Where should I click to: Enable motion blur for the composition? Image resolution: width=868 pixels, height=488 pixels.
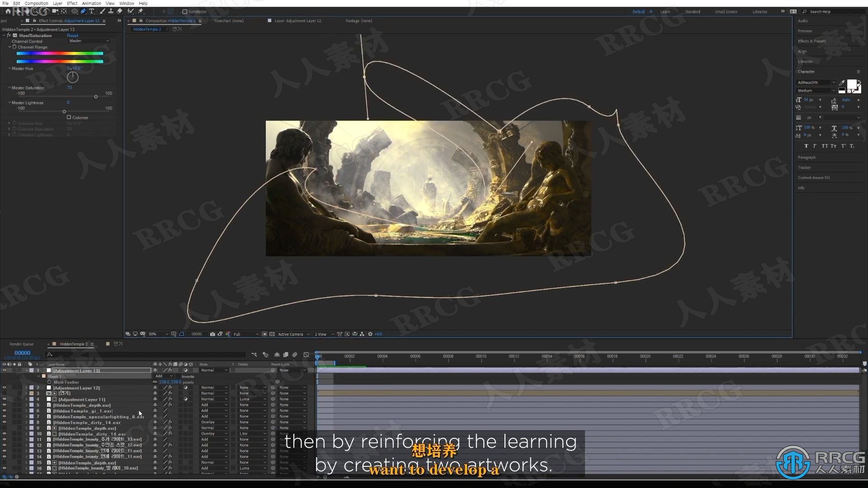click(295, 355)
